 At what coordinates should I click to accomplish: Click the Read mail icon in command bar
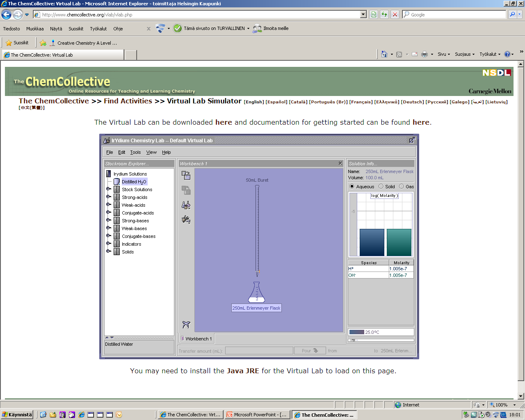tap(415, 54)
